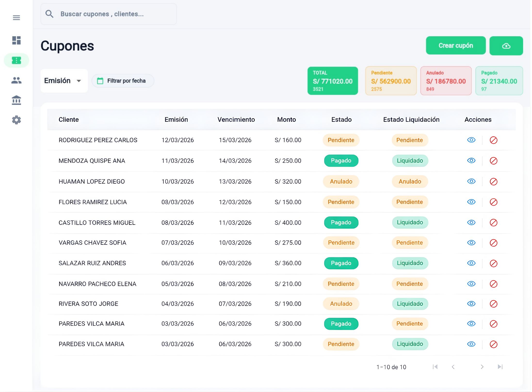View coupon of HUAMAN LOPEZ DIEGO
The width and height of the screenshot is (532, 392).
point(471,181)
